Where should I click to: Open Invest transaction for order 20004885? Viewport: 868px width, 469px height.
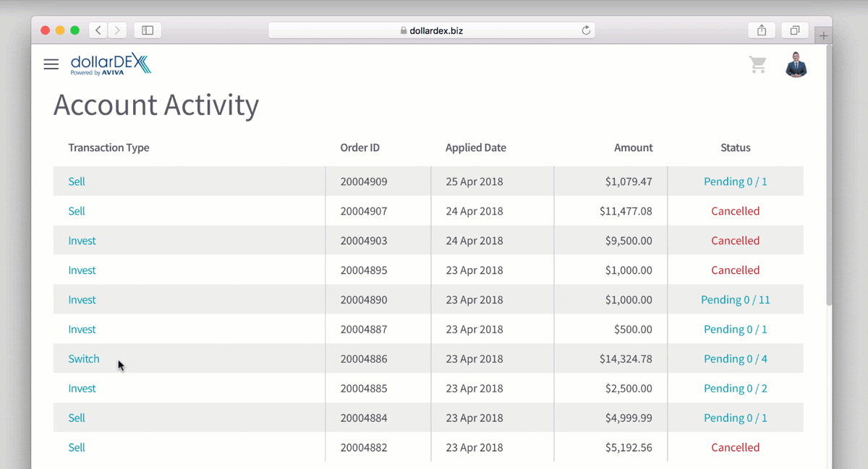(82, 389)
